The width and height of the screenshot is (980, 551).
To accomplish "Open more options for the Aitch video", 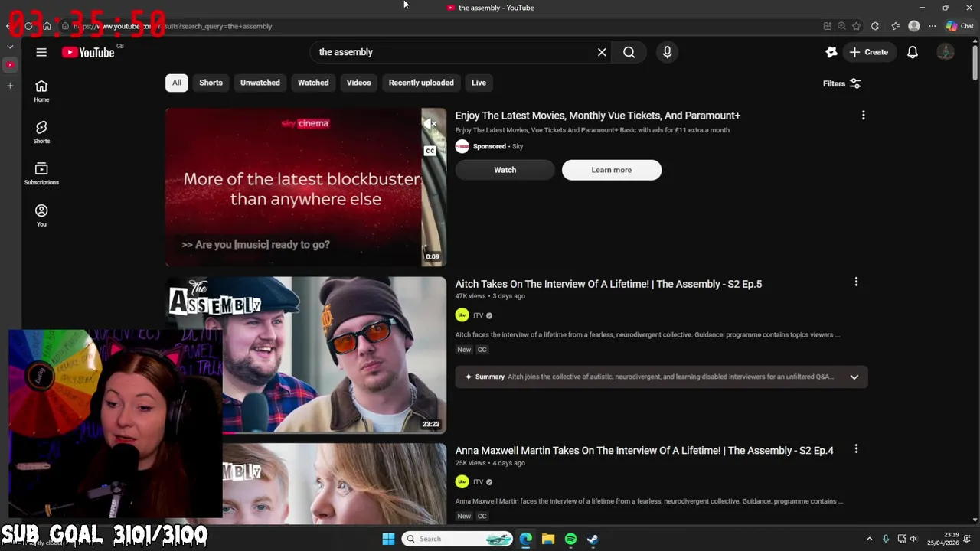I will click(856, 282).
